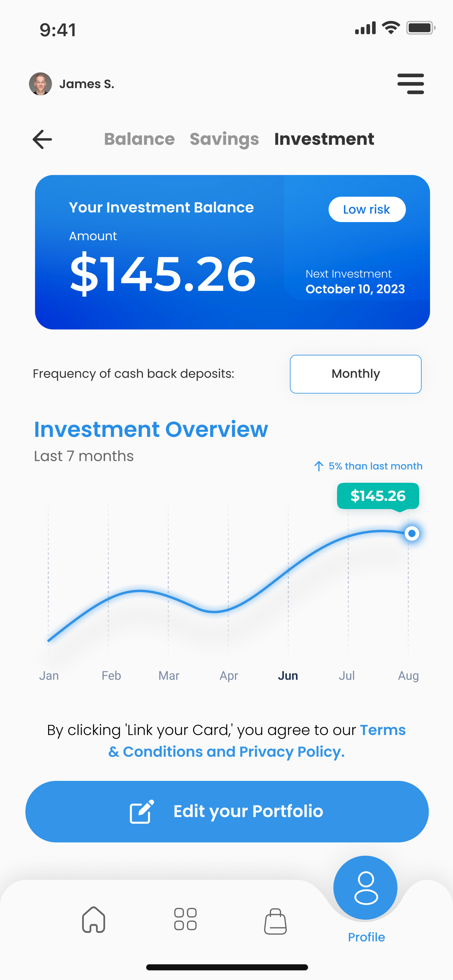Open the four-squares categories icon
This screenshot has width=453, height=980.
point(185,919)
